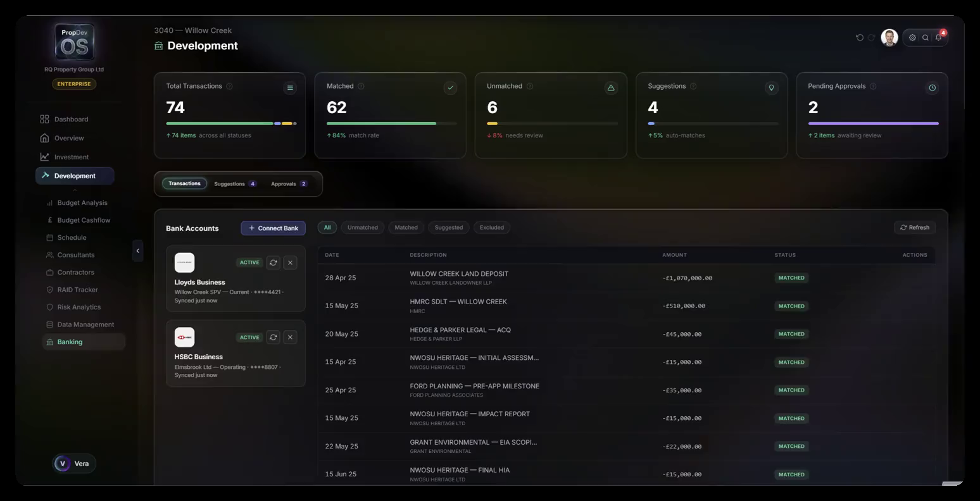Screen dimensions: 980x501
Task: Click the redo arrow icon in header
Action: pos(872,37)
